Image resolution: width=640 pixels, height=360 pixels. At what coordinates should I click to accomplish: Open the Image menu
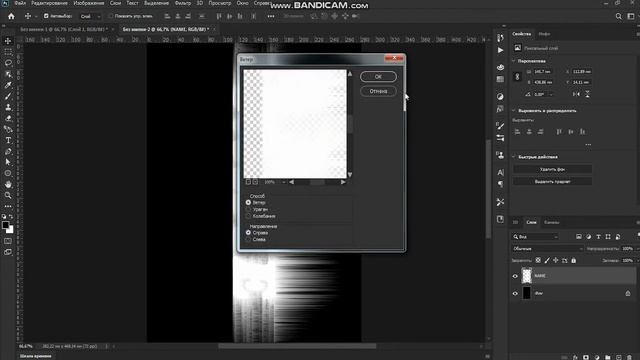pos(89,3)
